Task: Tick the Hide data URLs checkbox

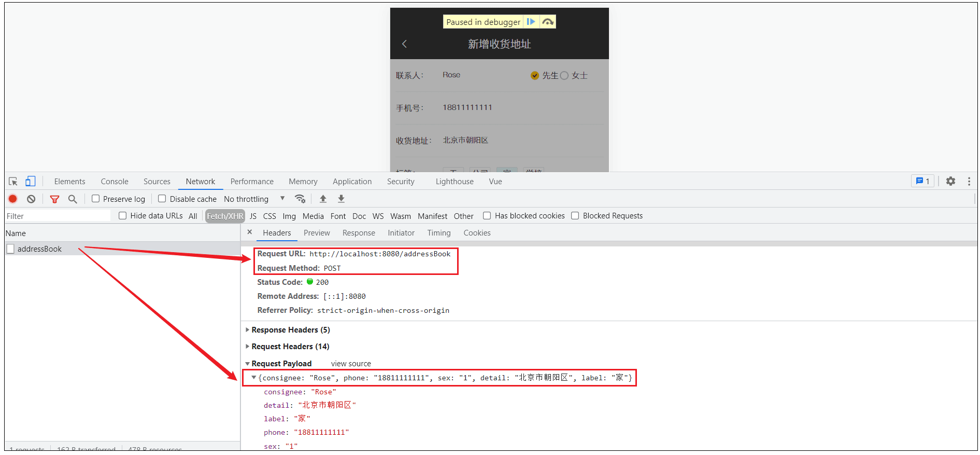Action: (123, 216)
